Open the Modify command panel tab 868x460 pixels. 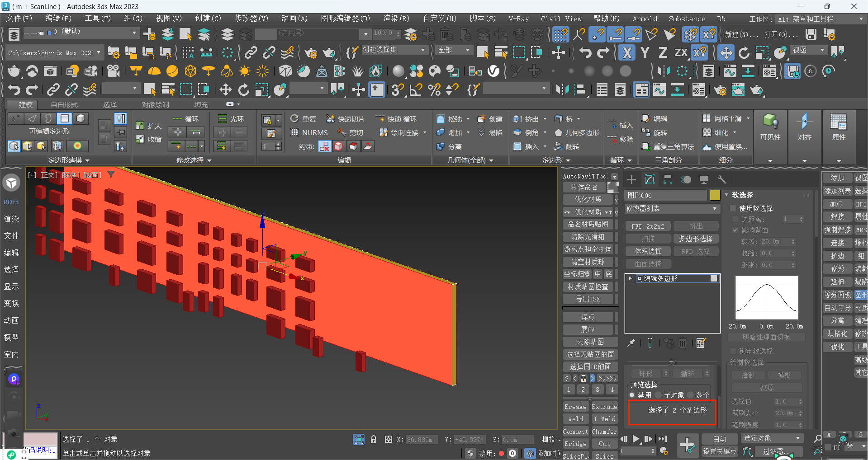650,180
